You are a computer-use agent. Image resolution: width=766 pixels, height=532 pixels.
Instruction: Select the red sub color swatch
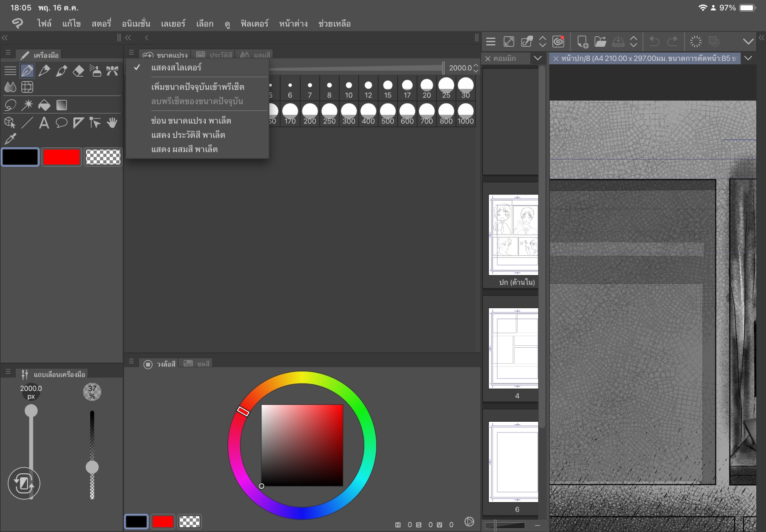point(62,157)
